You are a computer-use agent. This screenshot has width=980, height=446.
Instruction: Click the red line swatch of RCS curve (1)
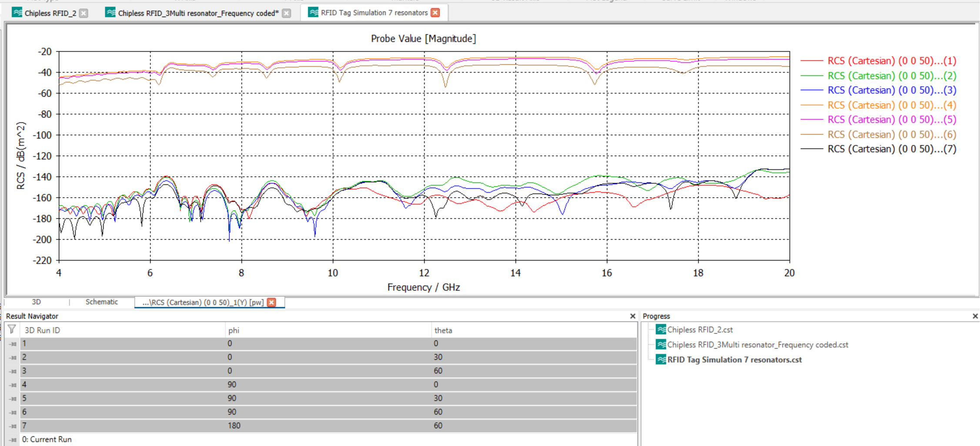click(811, 61)
